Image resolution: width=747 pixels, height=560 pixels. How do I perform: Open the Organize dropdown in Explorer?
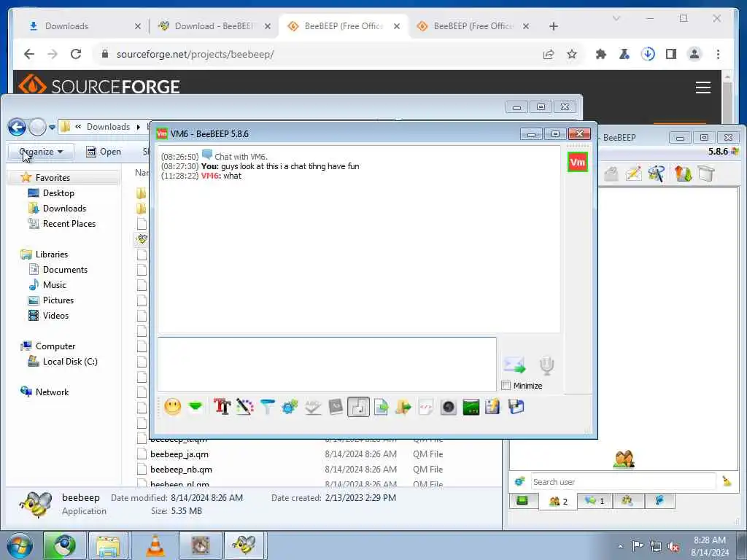pos(41,152)
